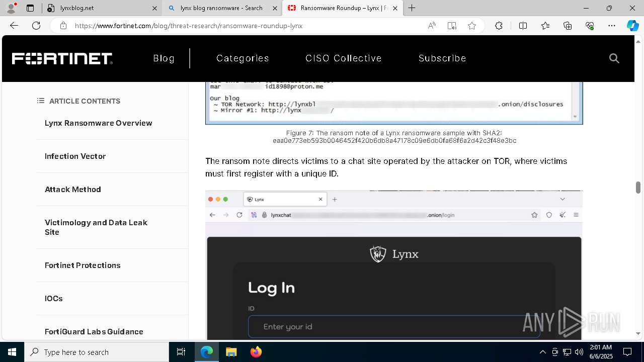Refresh the current page

coord(36,26)
